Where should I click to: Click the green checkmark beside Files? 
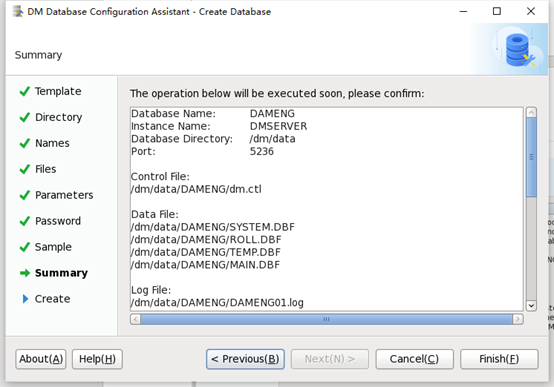pyautogui.click(x=25, y=169)
